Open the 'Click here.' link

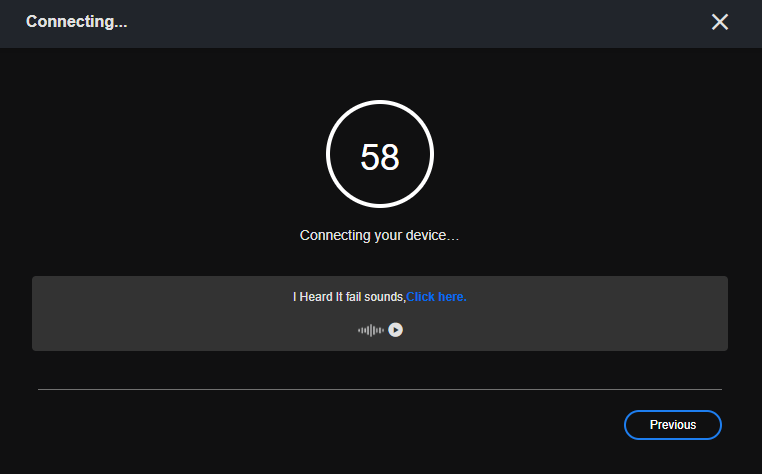coord(436,297)
